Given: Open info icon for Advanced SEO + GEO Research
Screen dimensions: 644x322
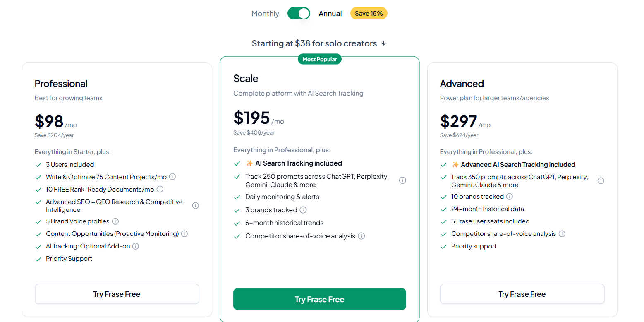Looking at the screenshot, I should (x=196, y=206).
